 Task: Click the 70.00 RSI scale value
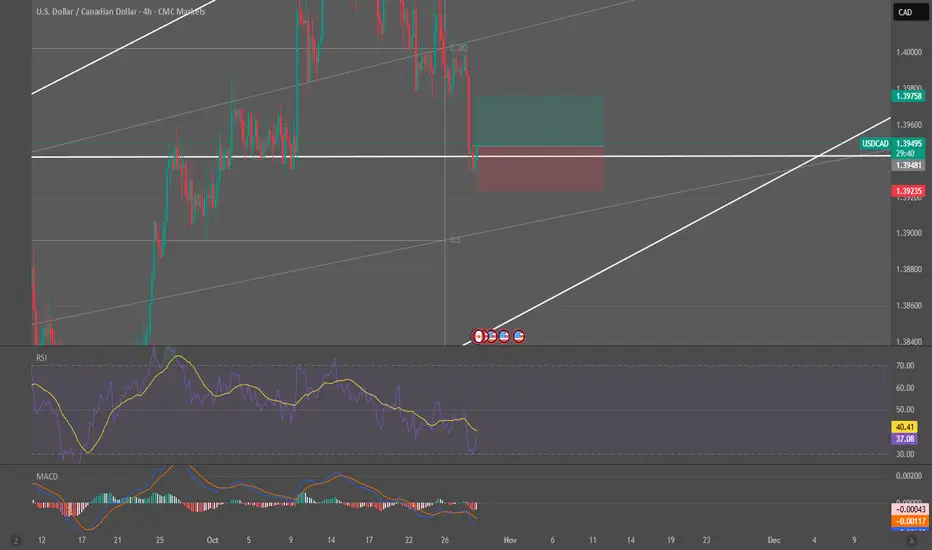905,366
